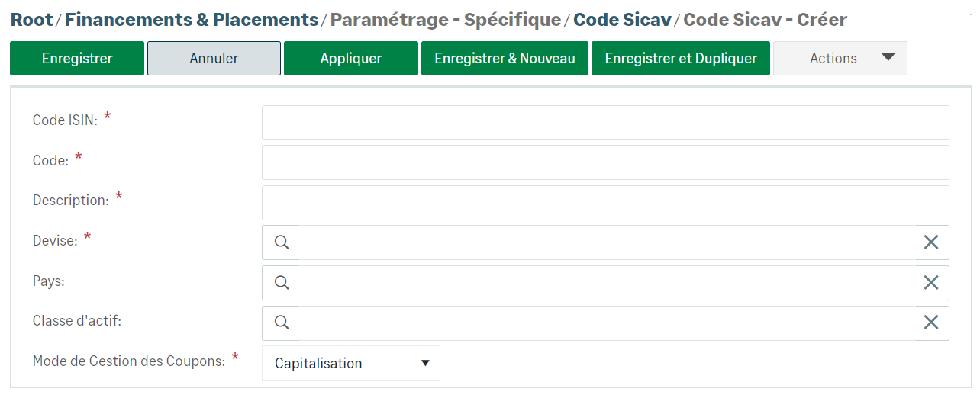The image size is (980, 398).
Task: Focus the Code ISIN text field
Action: click(605, 123)
